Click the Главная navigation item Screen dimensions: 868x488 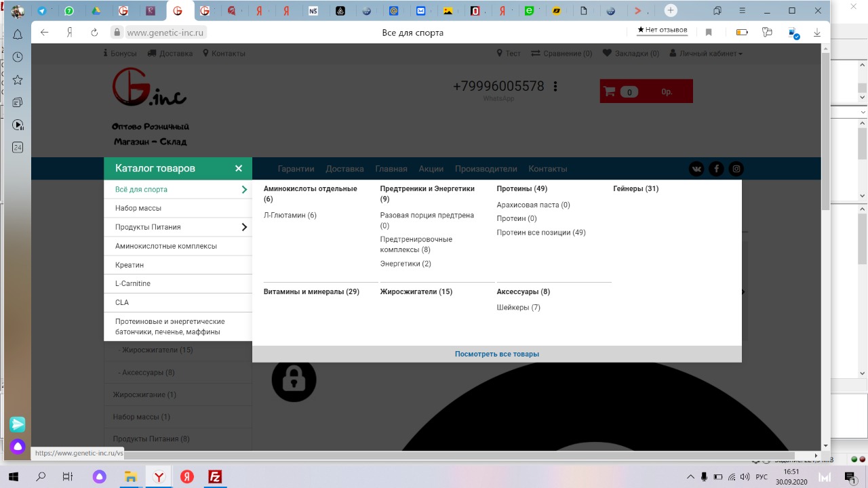click(391, 169)
